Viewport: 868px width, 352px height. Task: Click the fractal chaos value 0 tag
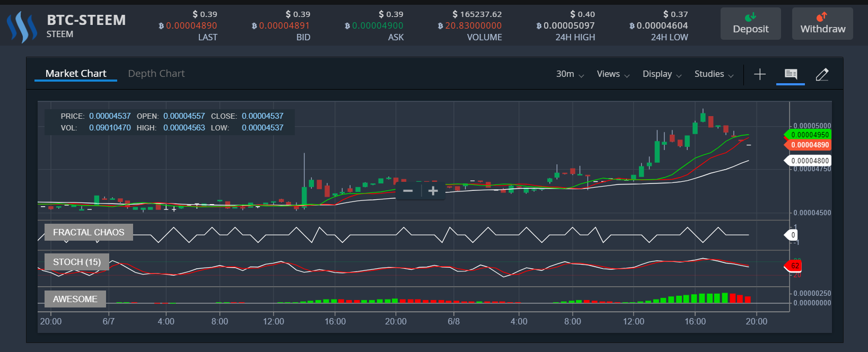coord(791,235)
